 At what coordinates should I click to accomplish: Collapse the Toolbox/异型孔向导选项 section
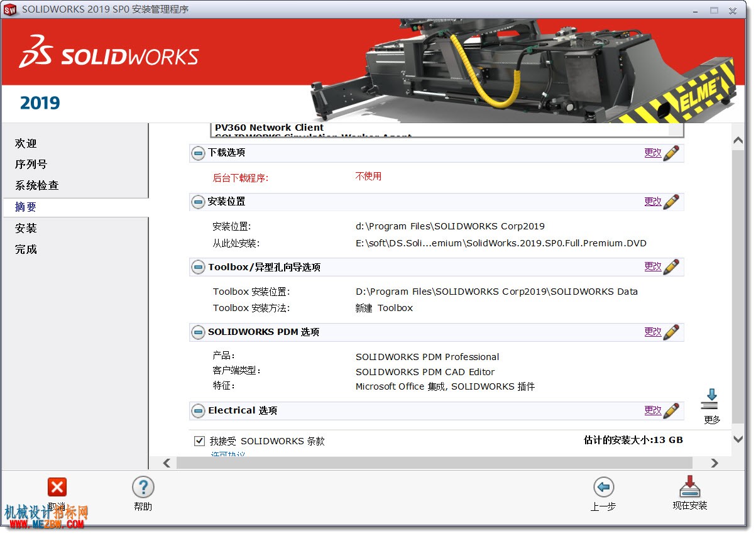[x=198, y=267]
